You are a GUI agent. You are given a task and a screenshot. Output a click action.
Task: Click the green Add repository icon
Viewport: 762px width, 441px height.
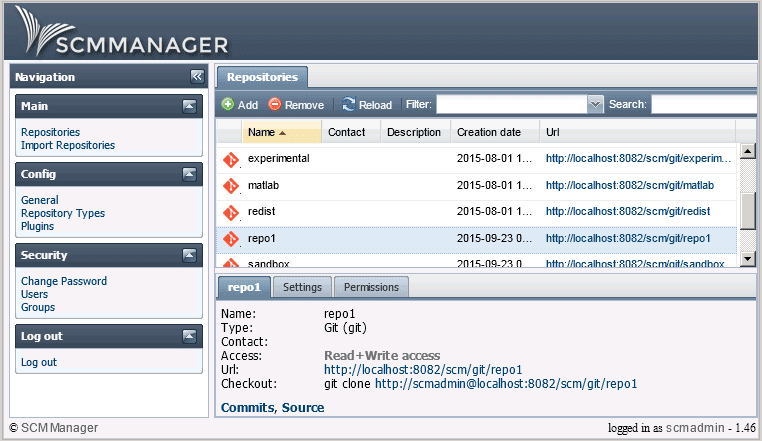[227, 104]
